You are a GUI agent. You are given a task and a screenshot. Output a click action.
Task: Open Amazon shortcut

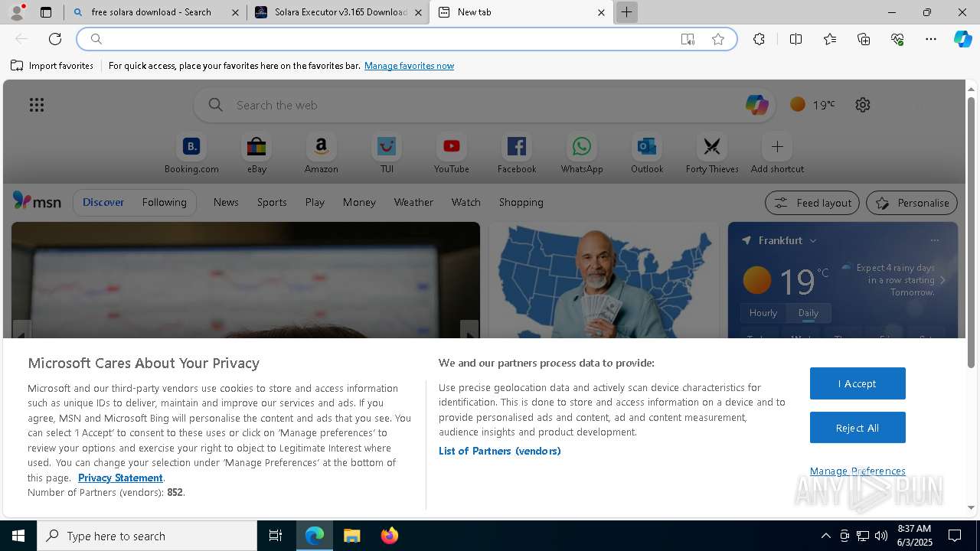tap(322, 154)
